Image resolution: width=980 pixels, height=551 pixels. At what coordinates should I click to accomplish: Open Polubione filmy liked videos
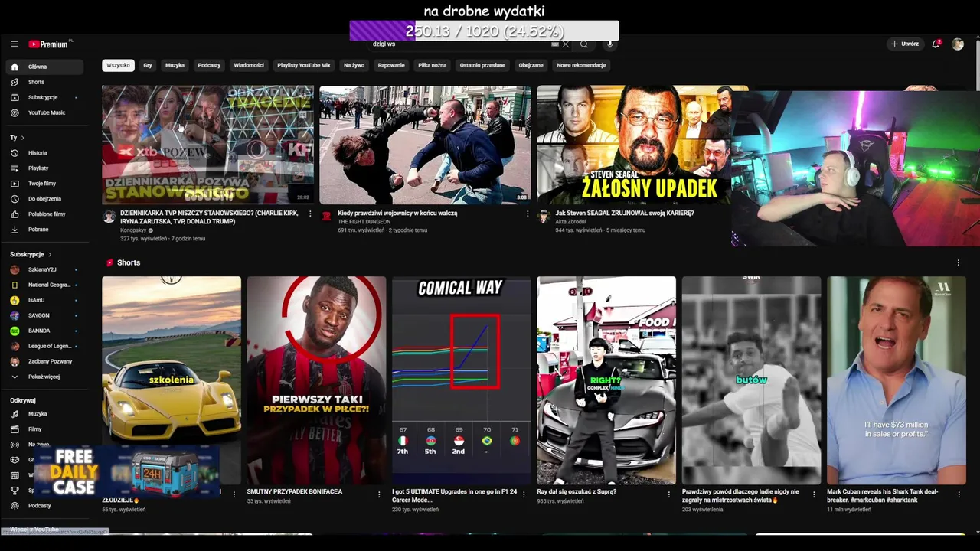[44, 214]
